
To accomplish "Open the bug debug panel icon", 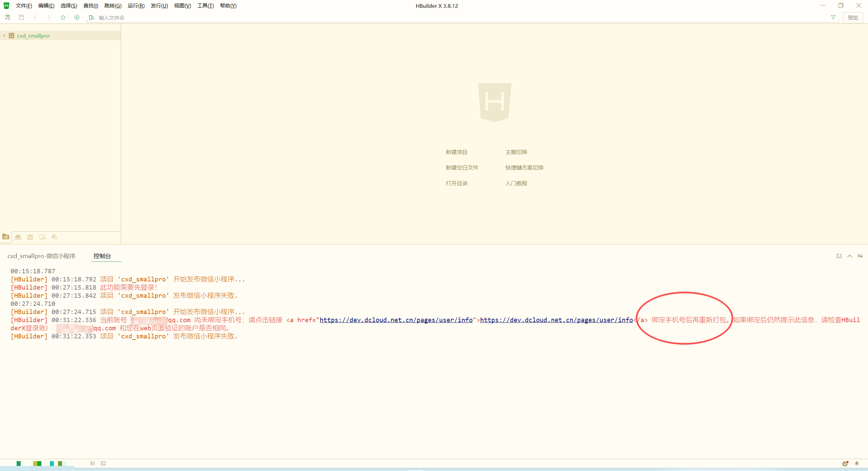I will 30,237.
